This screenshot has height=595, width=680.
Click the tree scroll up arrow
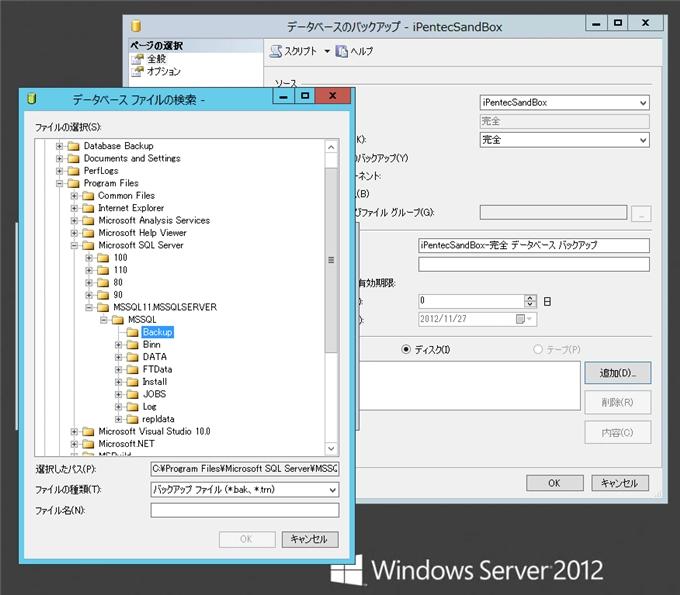tap(331, 147)
